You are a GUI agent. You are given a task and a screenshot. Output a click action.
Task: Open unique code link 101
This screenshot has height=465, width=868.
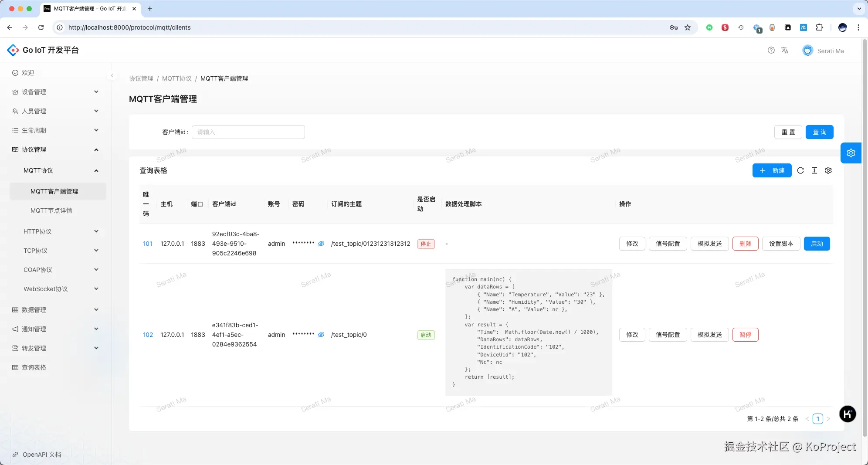[x=148, y=244]
